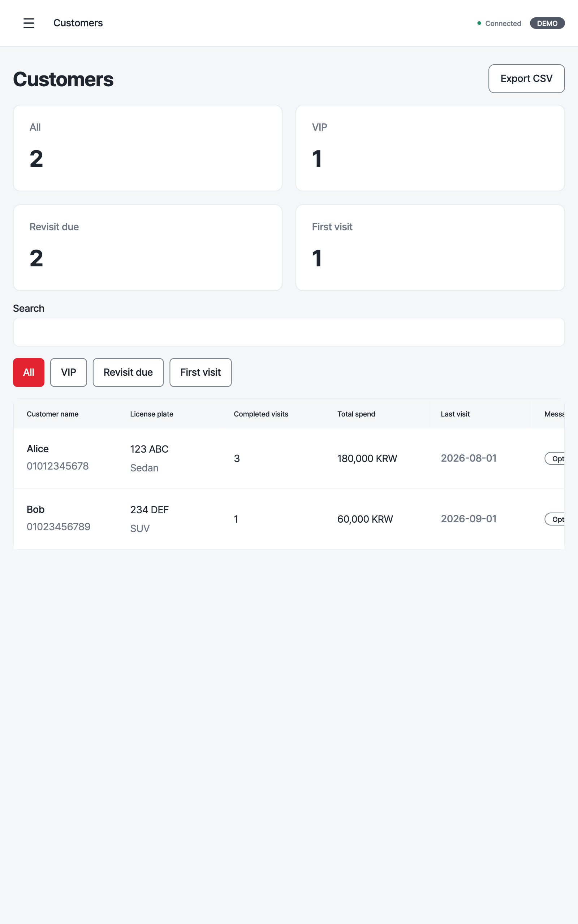Click license plate 234 DEF
578x924 pixels.
click(x=149, y=510)
